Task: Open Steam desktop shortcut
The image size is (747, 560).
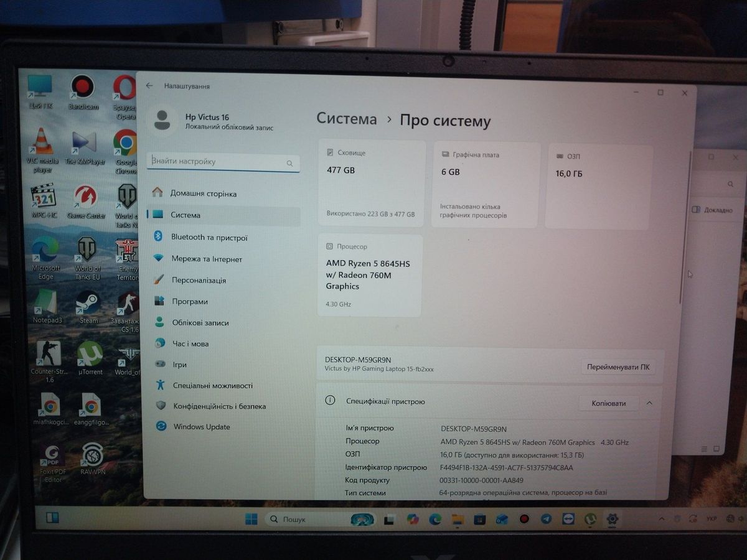Action: (88, 306)
